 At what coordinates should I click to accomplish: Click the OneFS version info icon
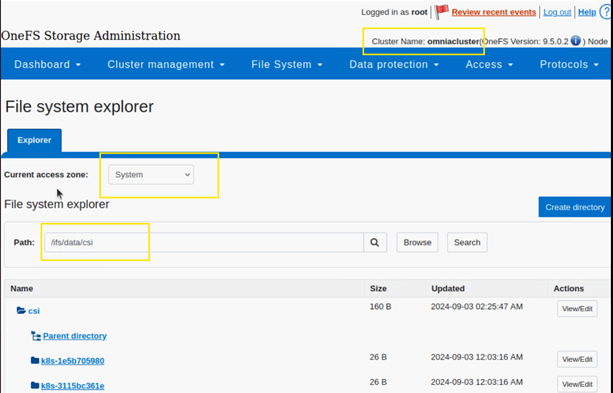(x=575, y=41)
